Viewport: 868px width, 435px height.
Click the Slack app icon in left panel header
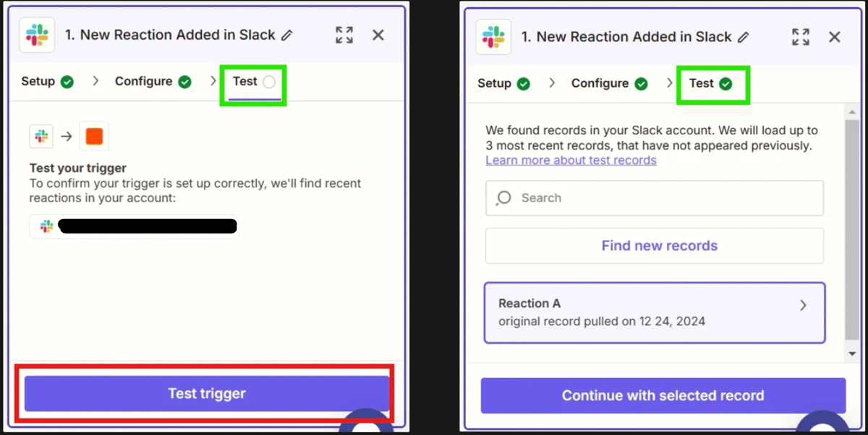(x=37, y=35)
